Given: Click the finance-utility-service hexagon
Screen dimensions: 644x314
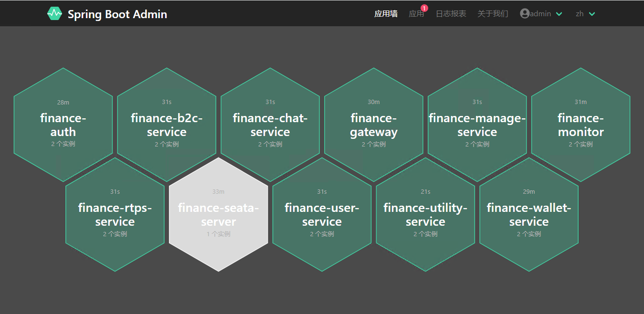Looking at the screenshot, I should point(425,215).
